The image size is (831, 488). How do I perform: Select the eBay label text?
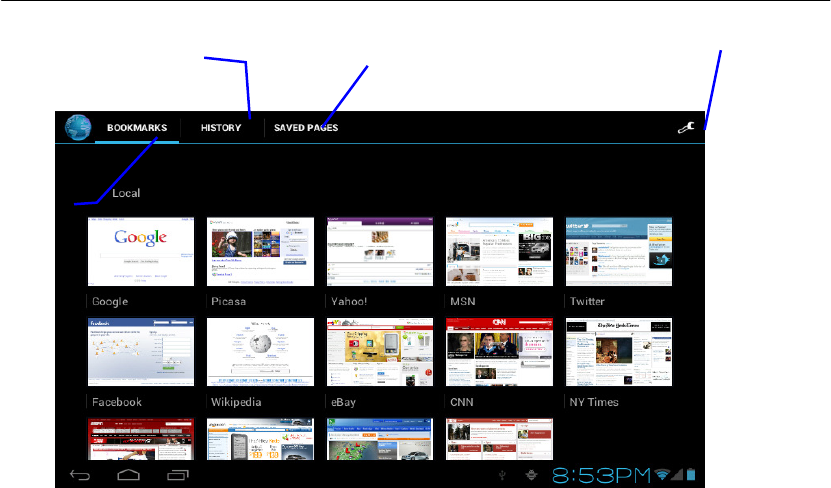click(x=343, y=402)
